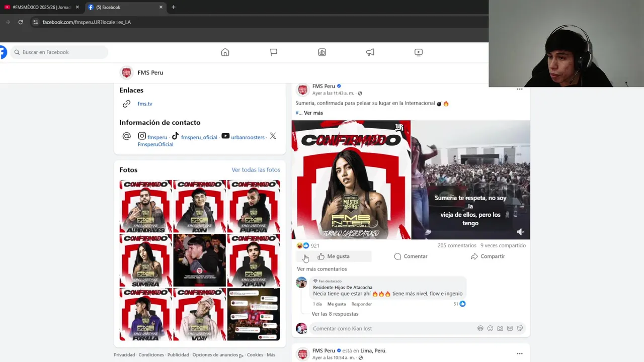Click the Buscar en Facebook search field
Image resolution: width=644 pixels, height=362 pixels.
point(59,52)
